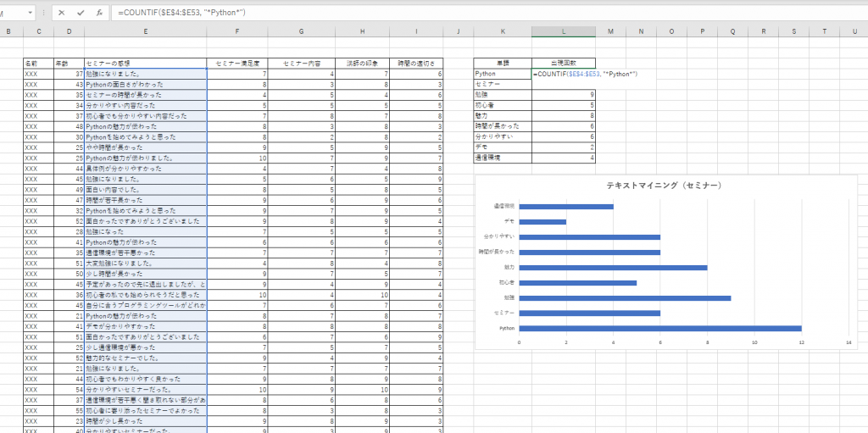This screenshot has height=433, width=868.
Task: Open Insert Function fx dialog
Action: tap(99, 13)
